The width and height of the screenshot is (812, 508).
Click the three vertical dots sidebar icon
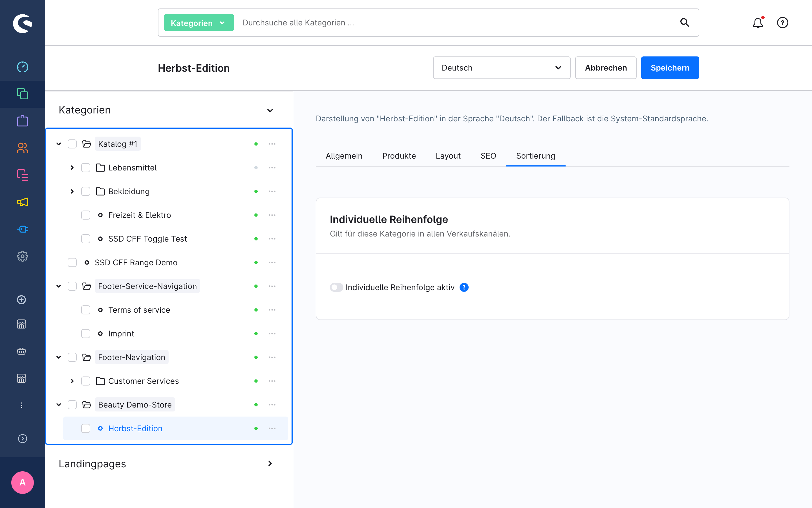[21, 405]
